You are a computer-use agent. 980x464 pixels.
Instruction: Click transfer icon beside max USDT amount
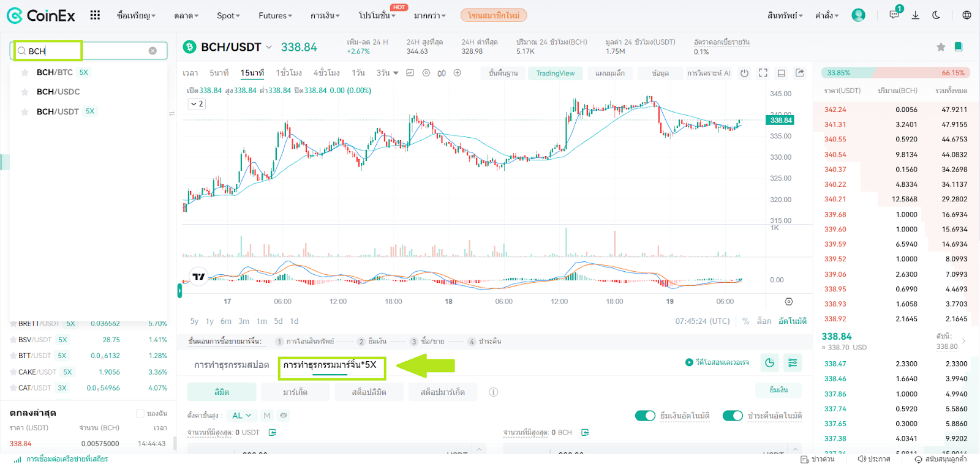(x=273, y=432)
